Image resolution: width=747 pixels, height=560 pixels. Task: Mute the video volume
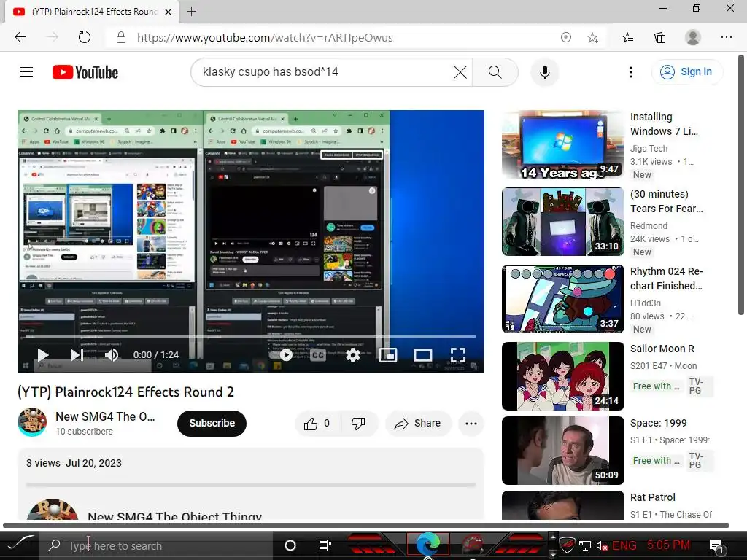(112, 355)
